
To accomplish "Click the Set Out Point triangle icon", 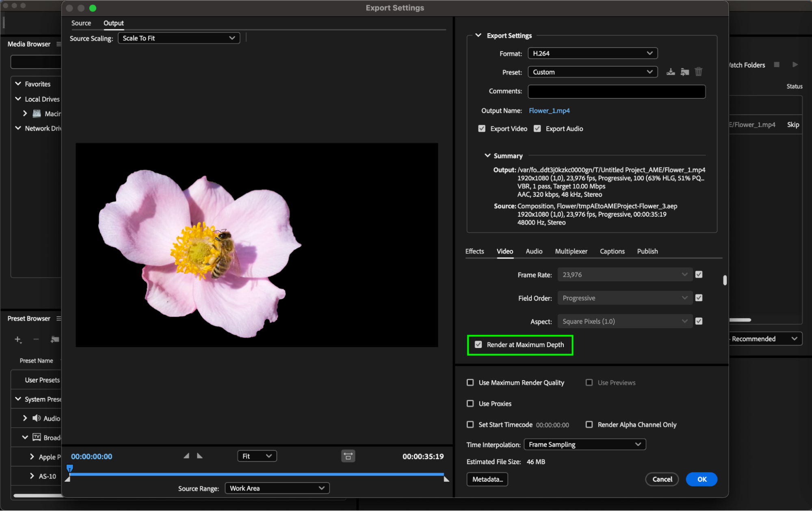I will point(200,456).
